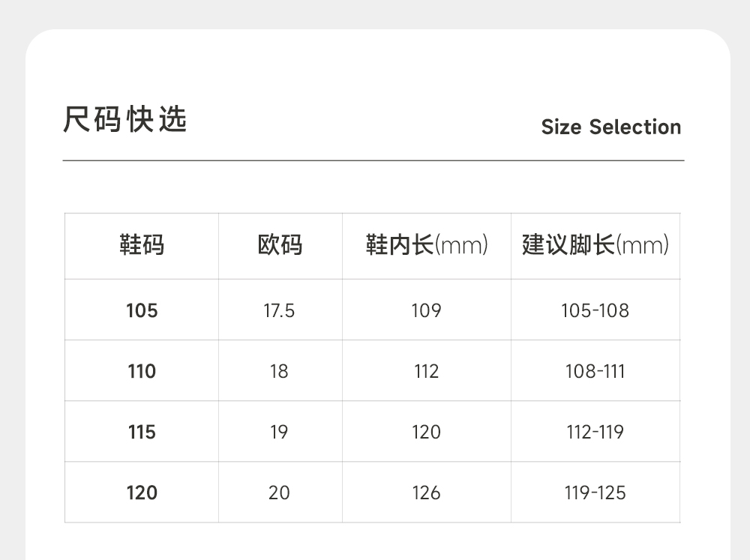Image resolution: width=750 pixels, height=560 pixels.
Task: Click EU size 20 cell
Action: pos(279,493)
